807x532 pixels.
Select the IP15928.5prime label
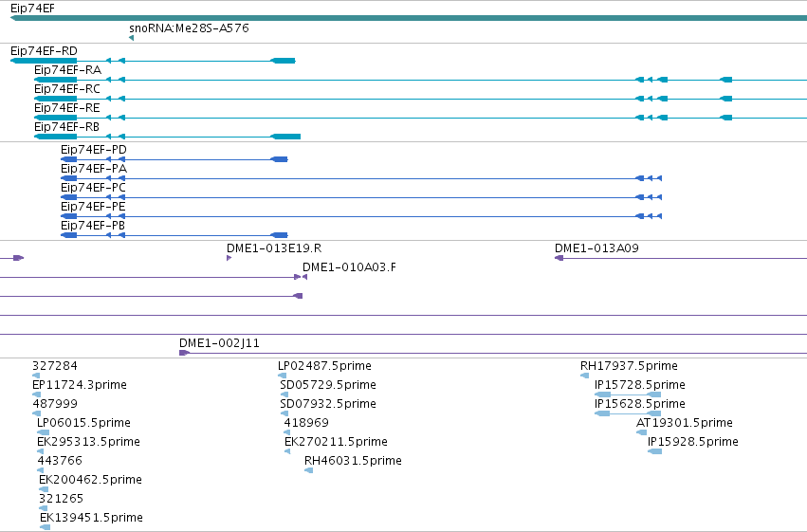pyautogui.click(x=693, y=442)
